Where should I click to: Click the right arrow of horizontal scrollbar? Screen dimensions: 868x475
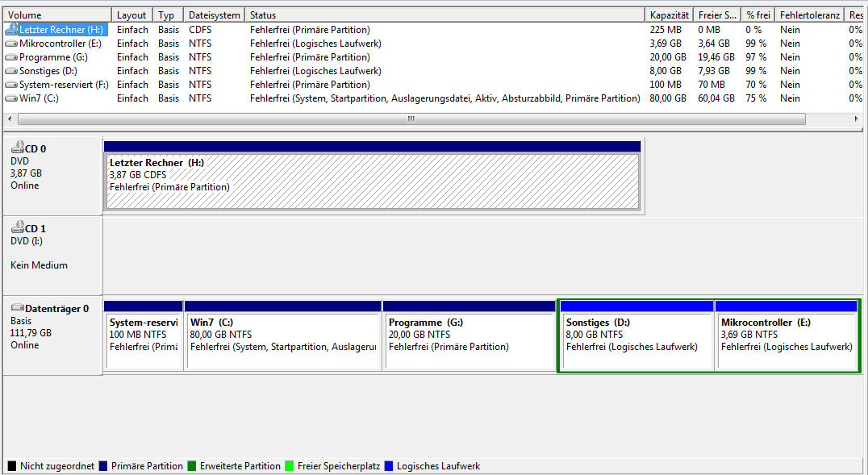pos(857,119)
